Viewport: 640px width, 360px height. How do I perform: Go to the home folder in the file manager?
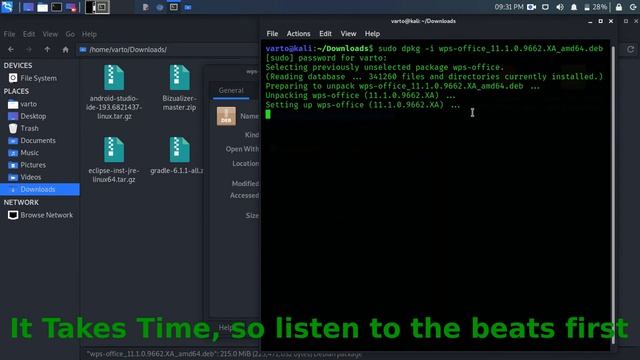[65, 49]
